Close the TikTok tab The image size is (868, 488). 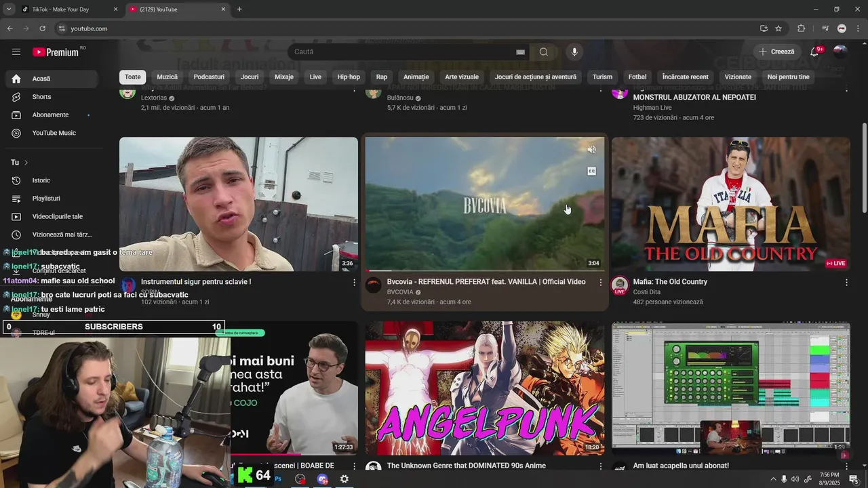(115, 9)
